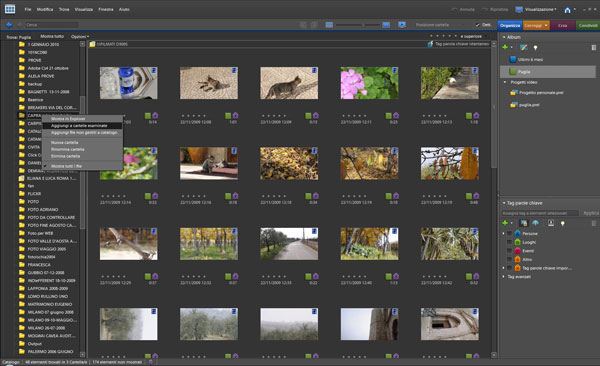
Task: Collapse the Tag parole chiave panel
Action: point(504,203)
